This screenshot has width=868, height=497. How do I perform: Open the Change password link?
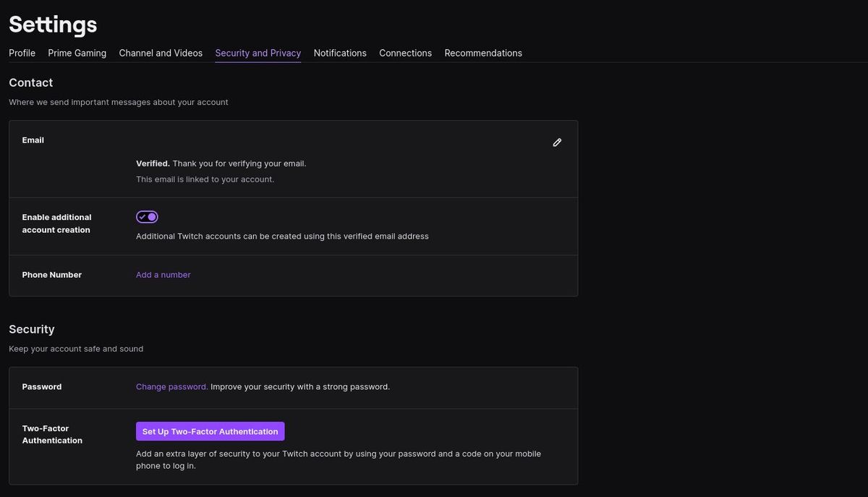(x=171, y=387)
